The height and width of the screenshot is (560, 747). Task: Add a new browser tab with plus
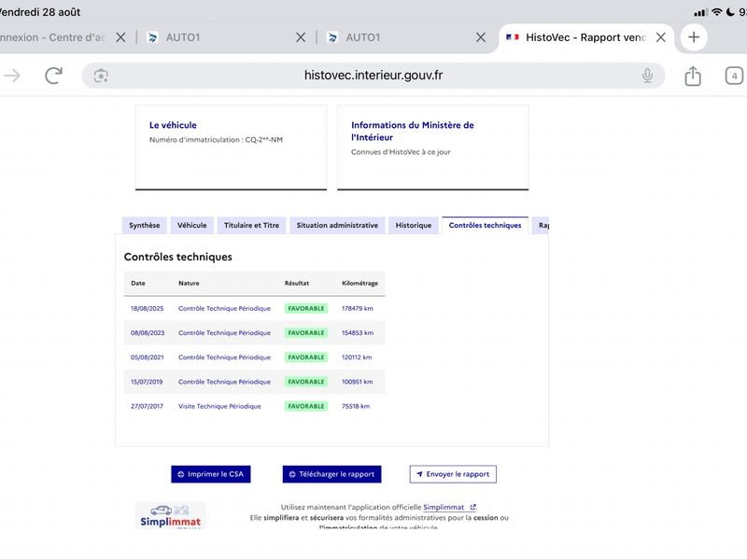tap(694, 36)
